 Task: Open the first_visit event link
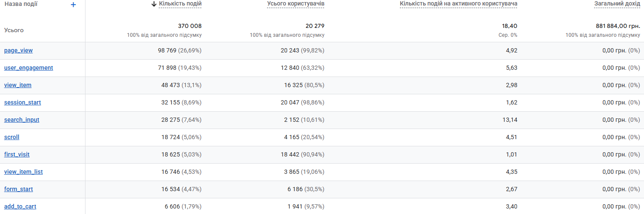coord(17,154)
